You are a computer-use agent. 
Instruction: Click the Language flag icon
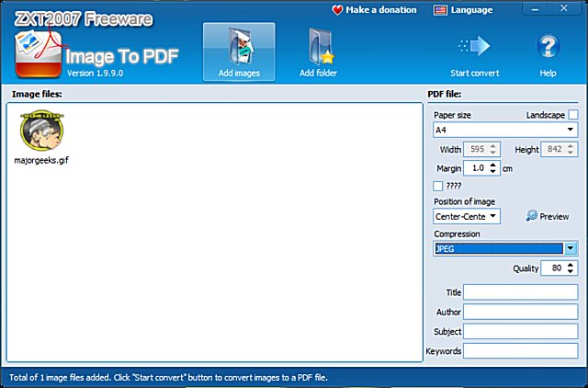click(x=440, y=10)
